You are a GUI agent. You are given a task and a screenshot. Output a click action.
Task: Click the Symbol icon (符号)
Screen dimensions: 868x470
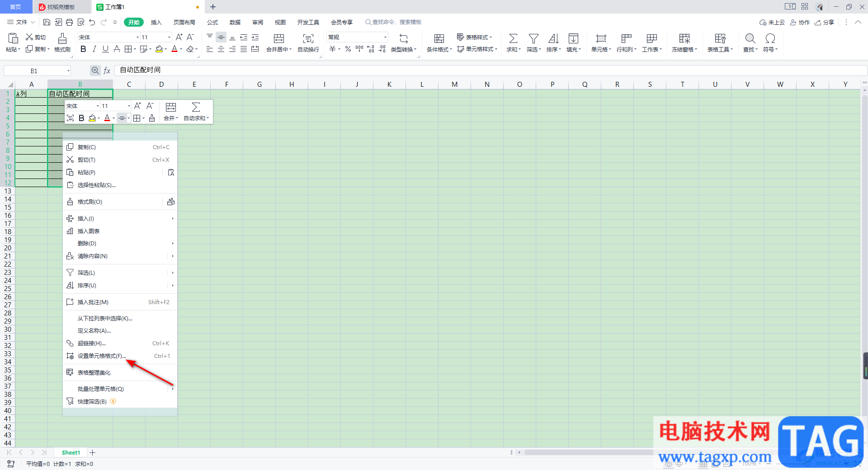click(x=770, y=38)
